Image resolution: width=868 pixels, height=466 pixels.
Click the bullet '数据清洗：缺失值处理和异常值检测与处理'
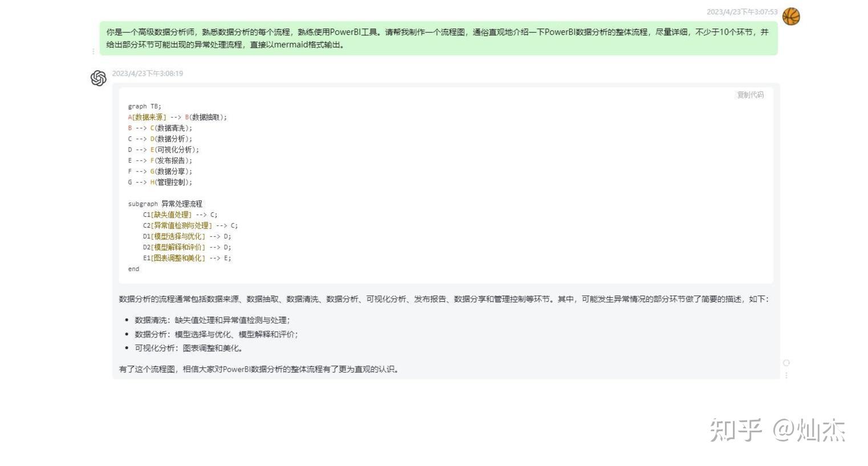(212, 321)
